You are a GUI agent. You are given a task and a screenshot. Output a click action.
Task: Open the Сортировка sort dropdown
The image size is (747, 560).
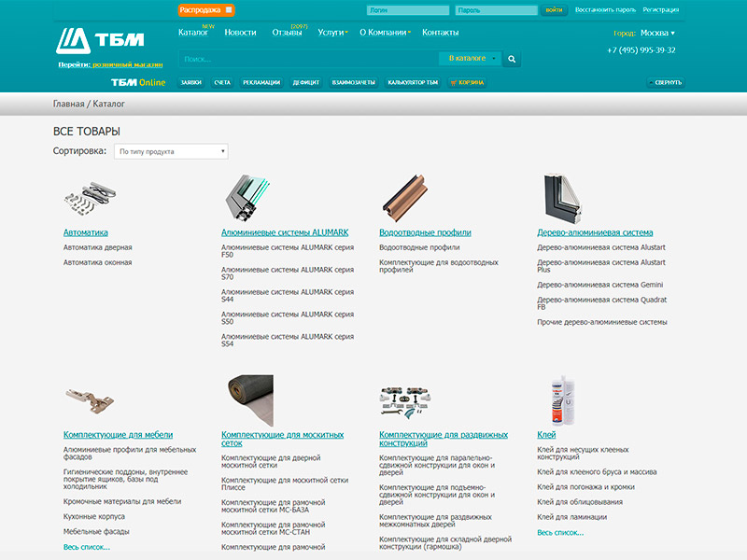point(171,151)
